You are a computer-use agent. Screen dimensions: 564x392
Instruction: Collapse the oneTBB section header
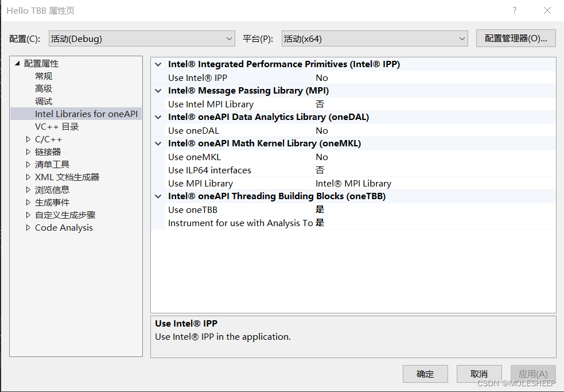pos(158,196)
